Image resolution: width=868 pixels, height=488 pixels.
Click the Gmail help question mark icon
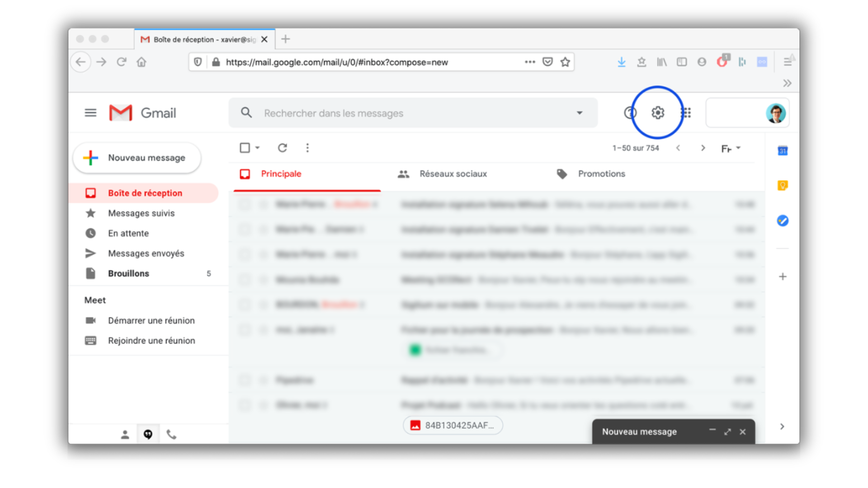coord(629,113)
